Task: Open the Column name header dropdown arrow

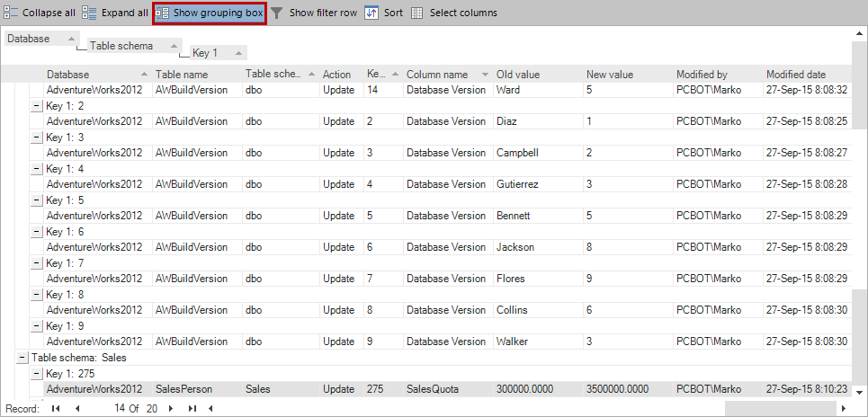Action: [485, 75]
